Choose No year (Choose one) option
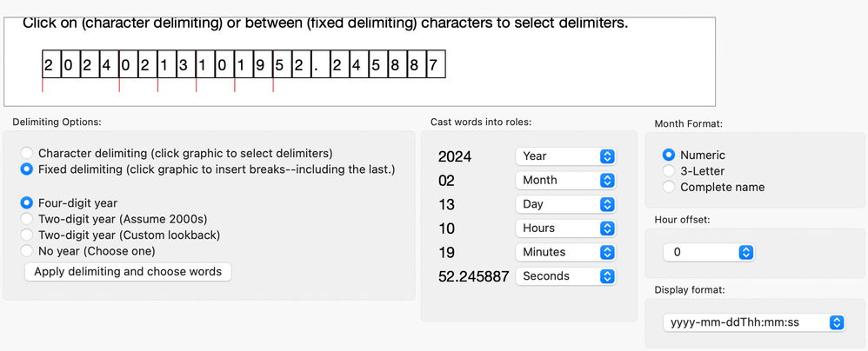868x351 pixels. [27, 251]
